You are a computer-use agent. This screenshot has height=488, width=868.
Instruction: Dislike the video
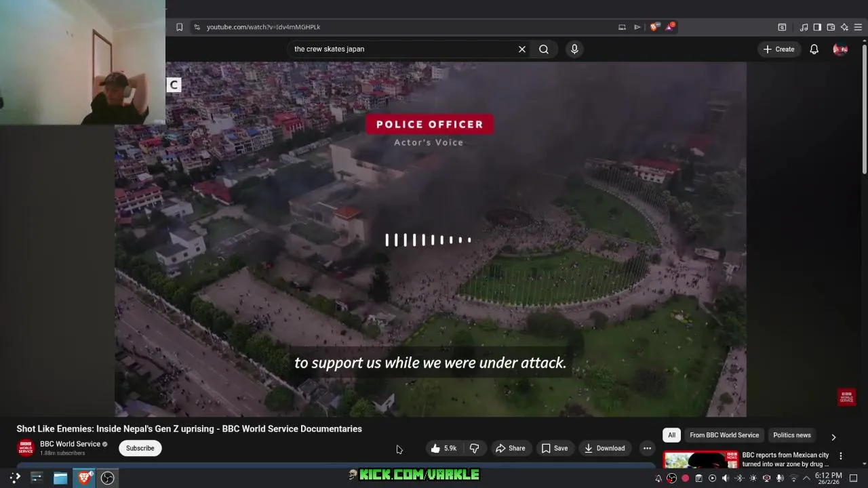point(475,448)
